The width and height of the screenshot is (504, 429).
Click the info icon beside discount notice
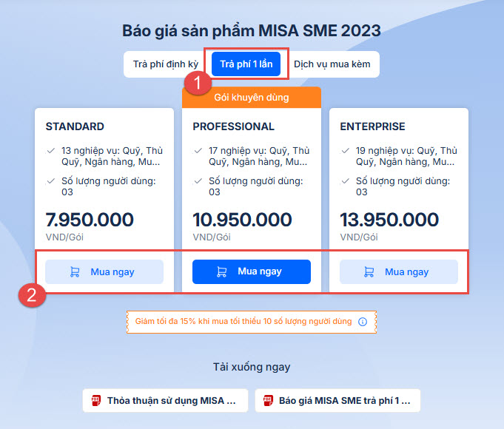coord(363,322)
